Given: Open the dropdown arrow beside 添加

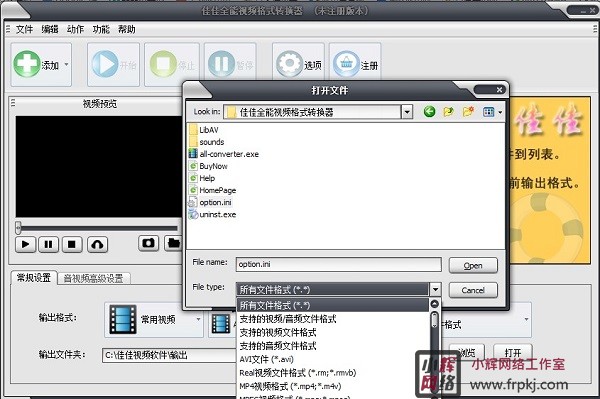Looking at the screenshot, I should 66,64.
